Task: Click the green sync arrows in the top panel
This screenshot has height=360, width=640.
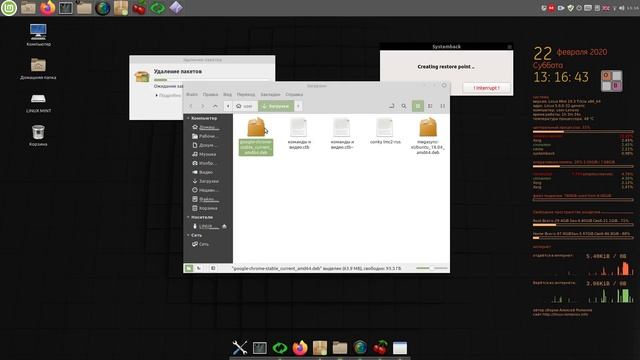Action: click(158, 8)
